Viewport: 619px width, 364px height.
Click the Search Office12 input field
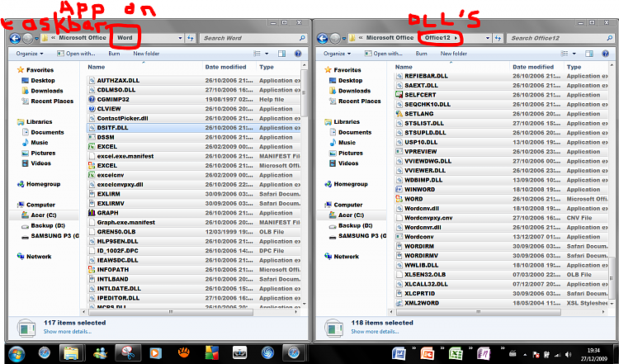pos(560,38)
